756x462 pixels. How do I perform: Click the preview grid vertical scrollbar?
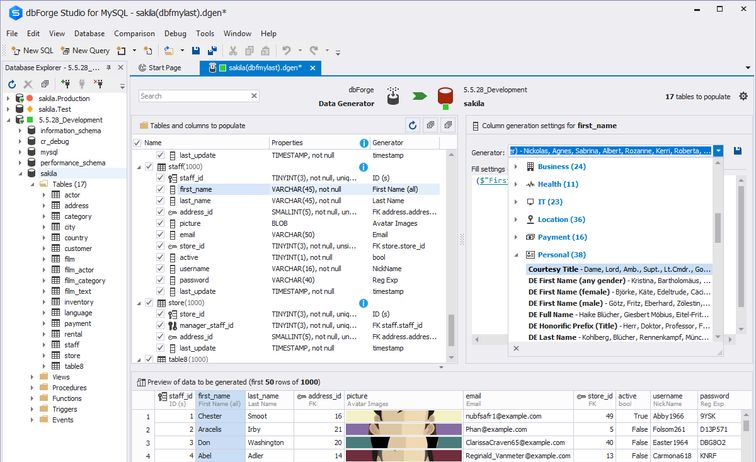tap(746, 425)
